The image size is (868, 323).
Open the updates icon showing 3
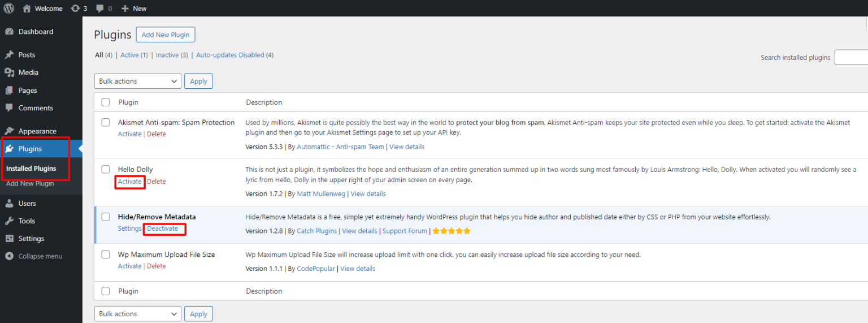(x=76, y=8)
